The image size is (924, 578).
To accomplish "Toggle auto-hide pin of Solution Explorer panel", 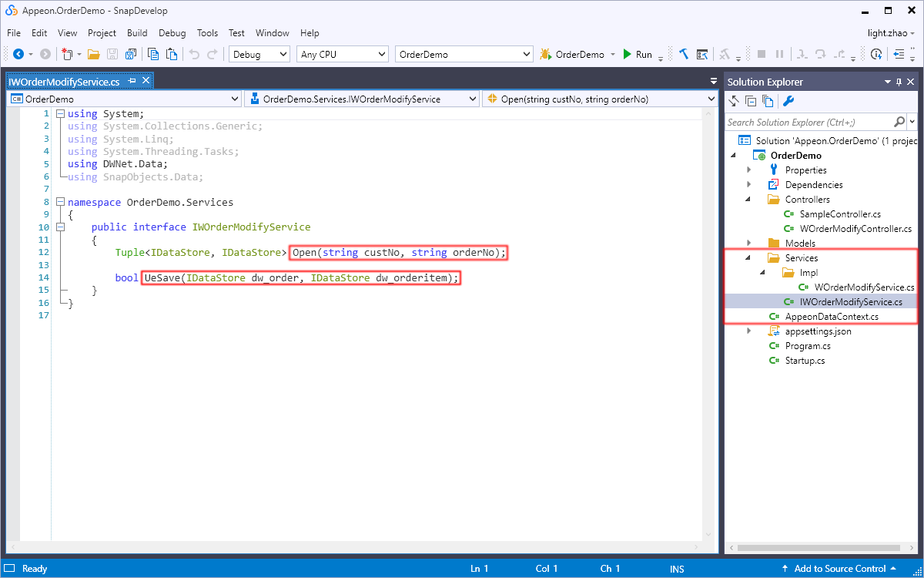I will 899,82.
